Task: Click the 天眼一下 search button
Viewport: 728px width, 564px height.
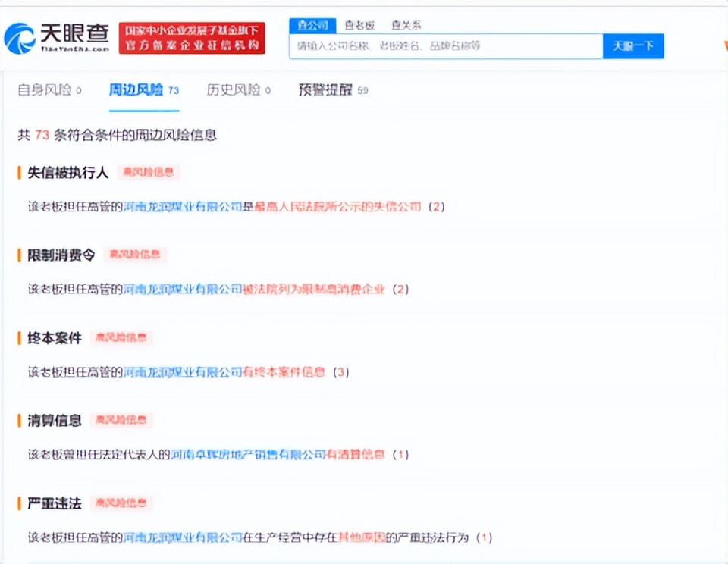Action: tap(633, 45)
